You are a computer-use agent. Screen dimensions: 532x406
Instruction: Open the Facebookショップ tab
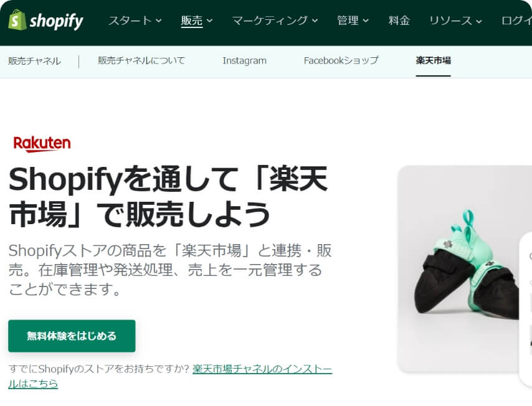[341, 61]
